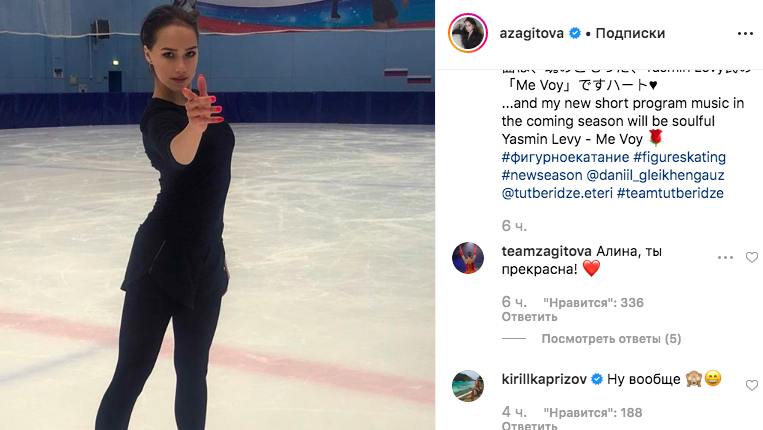The height and width of the screenshot is (430, 763).
Task: Click Ответить under teamzagitova comment
Action: pyautogui.click(x=529, y=317)
